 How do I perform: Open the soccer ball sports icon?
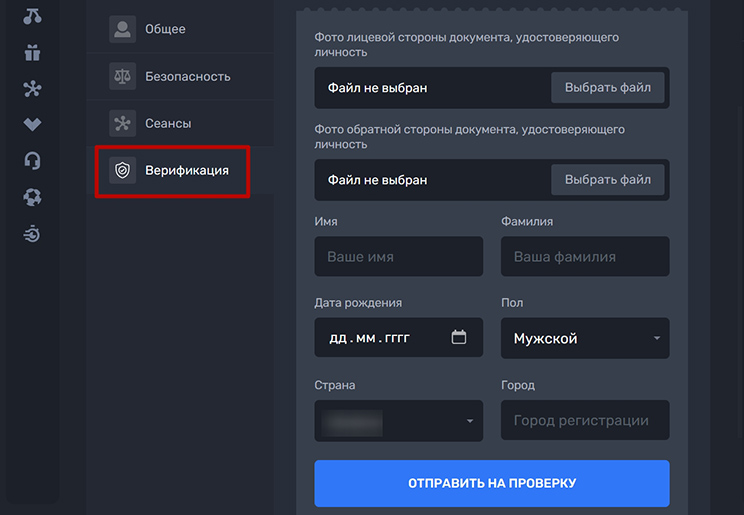[32, 197]
